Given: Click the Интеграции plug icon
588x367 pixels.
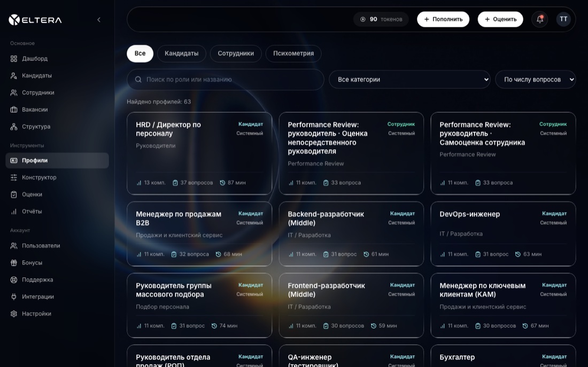Looking at the screenshot, I should coord(14,296).
